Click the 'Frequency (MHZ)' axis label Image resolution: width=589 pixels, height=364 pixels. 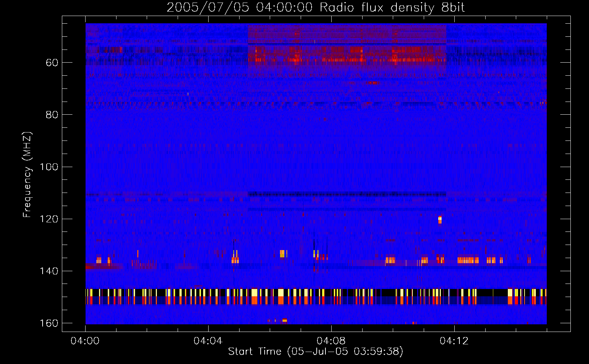pos(27,175)
